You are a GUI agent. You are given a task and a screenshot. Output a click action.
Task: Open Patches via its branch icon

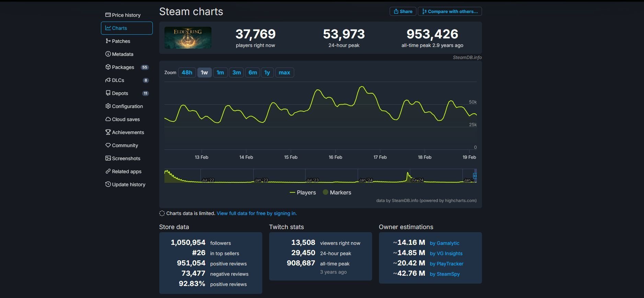(x=108, y=41)
